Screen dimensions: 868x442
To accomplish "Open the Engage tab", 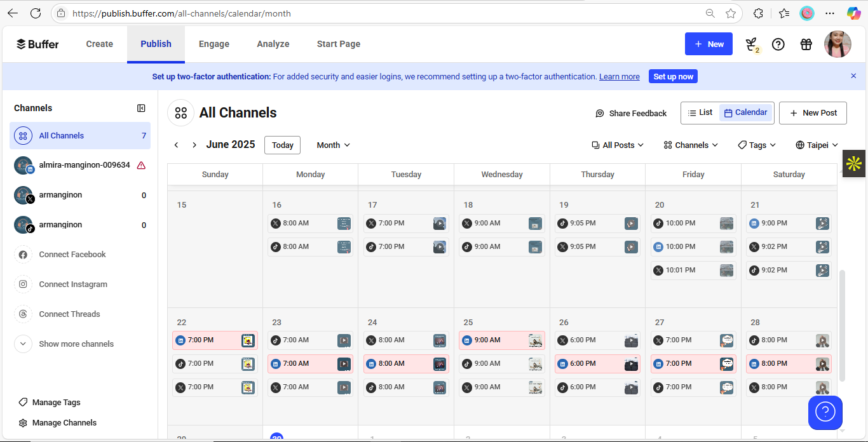I will (x=214, y=44).
